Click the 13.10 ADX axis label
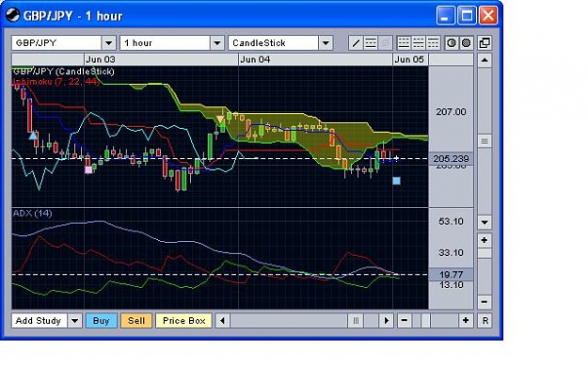This screenshot has height=368, width=588. [451, 285]
